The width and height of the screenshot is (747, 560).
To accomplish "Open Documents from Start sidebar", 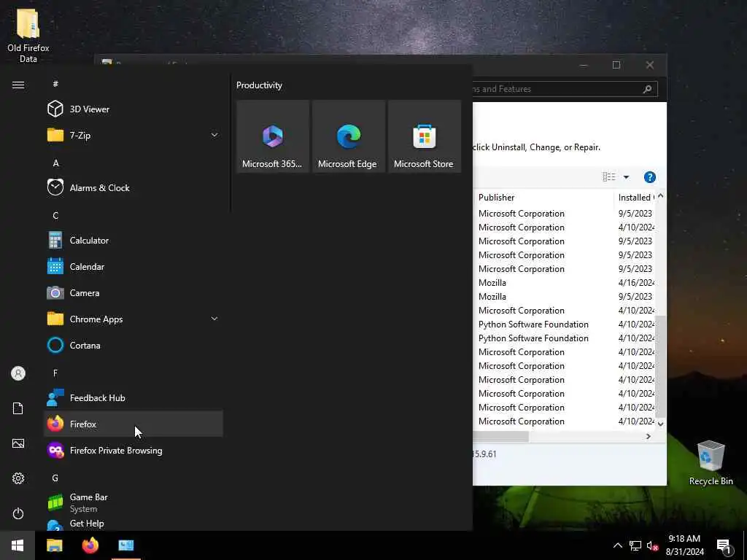I will point(18,408).
